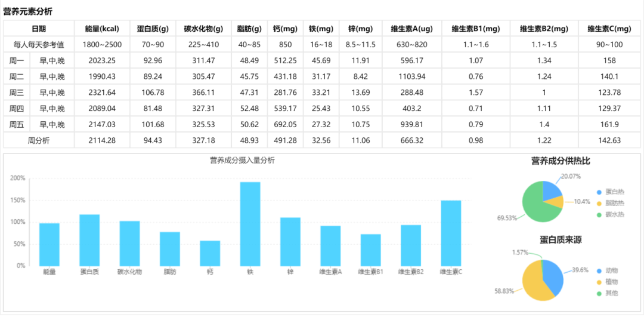
Task: Click the 营养元素分析 page title
Action: (28, 11)
